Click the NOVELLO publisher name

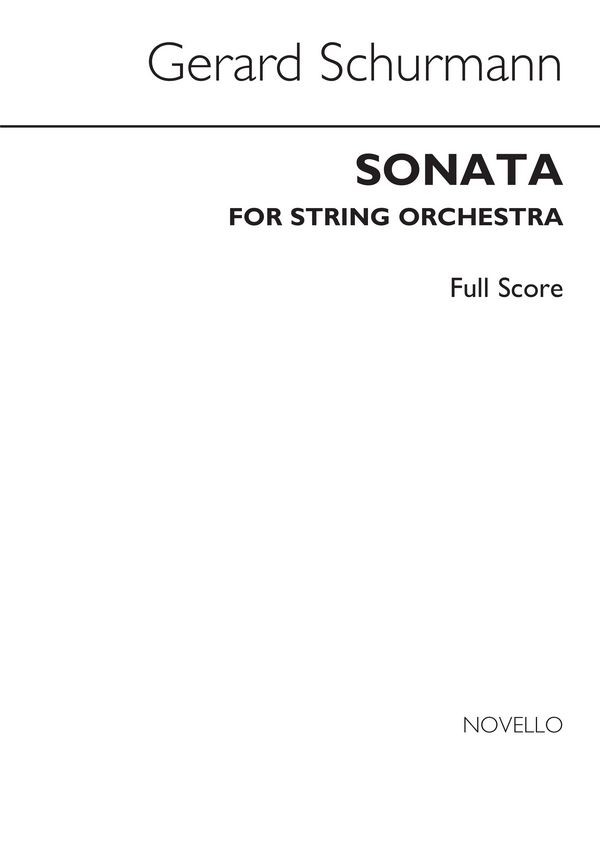[x=513, y=725]
